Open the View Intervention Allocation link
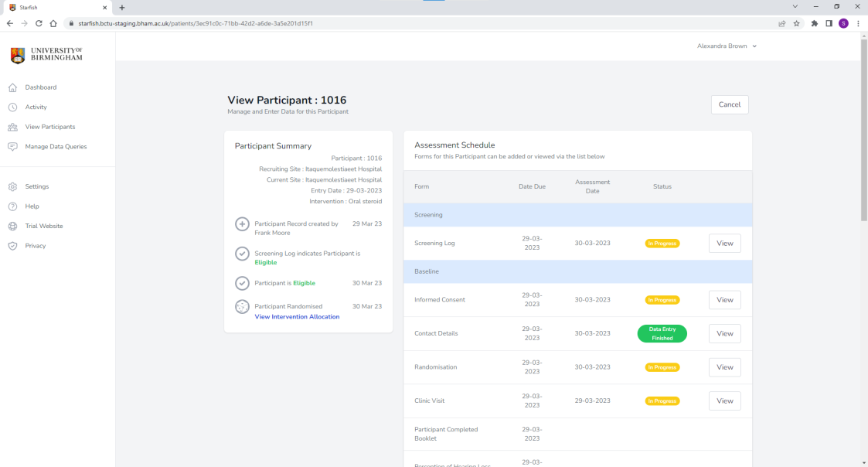 [297, 317]
